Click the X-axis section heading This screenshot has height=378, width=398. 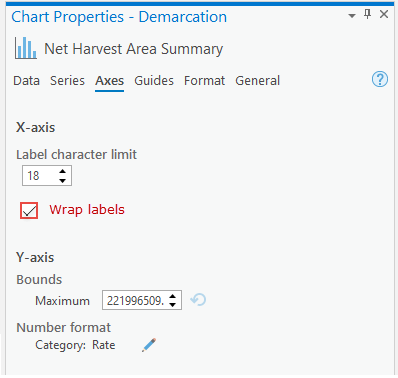[36, 127]
